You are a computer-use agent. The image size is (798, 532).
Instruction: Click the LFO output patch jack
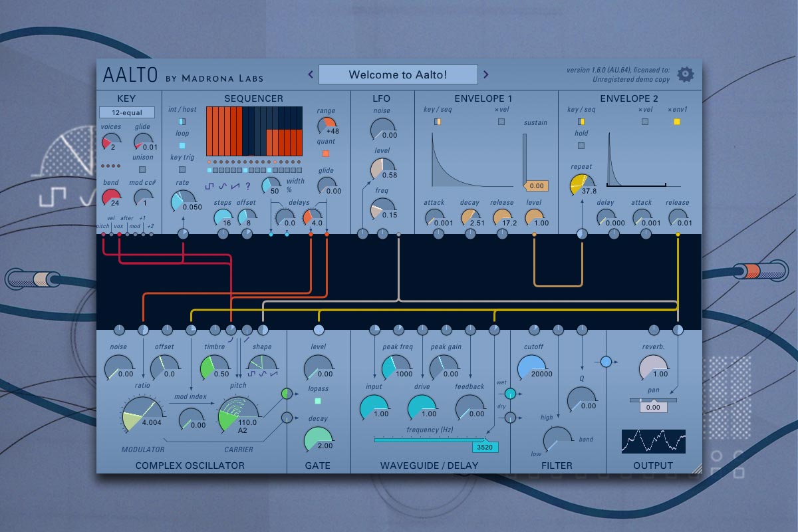[398, 234]
